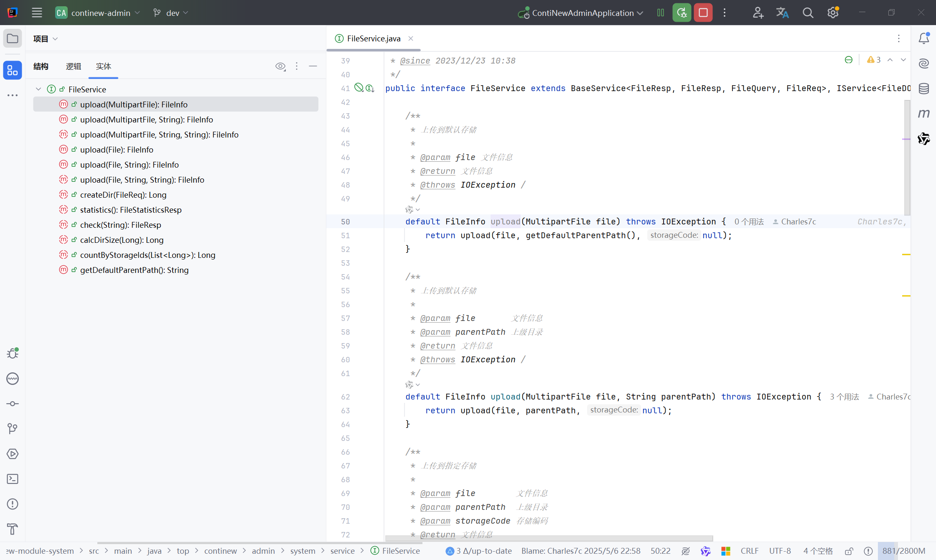Open the main hamburger menu
936x560 pixels.
pos(37,13)
